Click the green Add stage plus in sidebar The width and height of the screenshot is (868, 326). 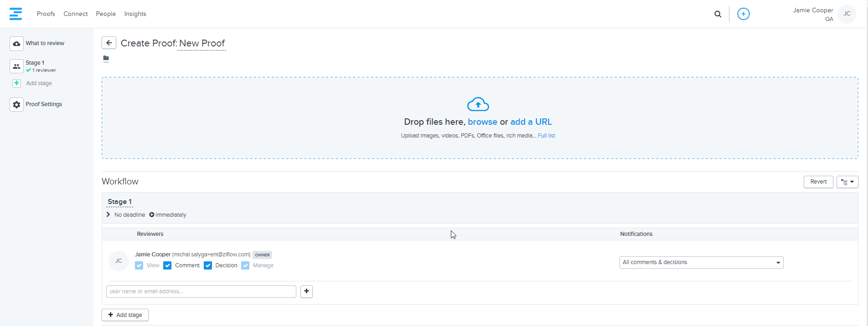(x=17, y=83)
